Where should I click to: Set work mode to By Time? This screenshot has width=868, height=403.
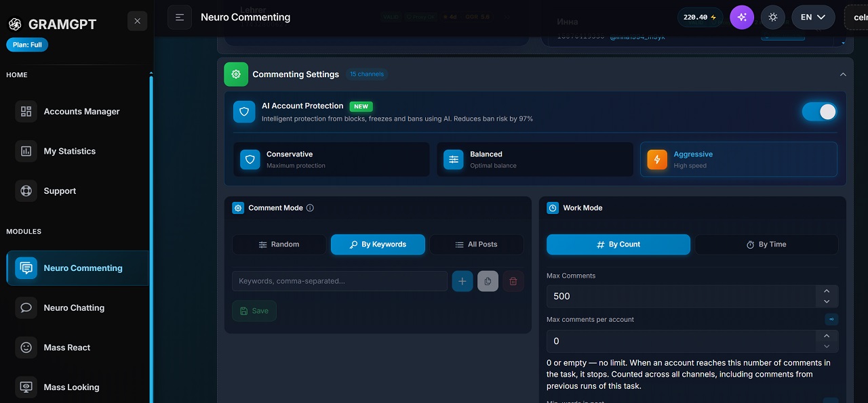click(766, 245)
